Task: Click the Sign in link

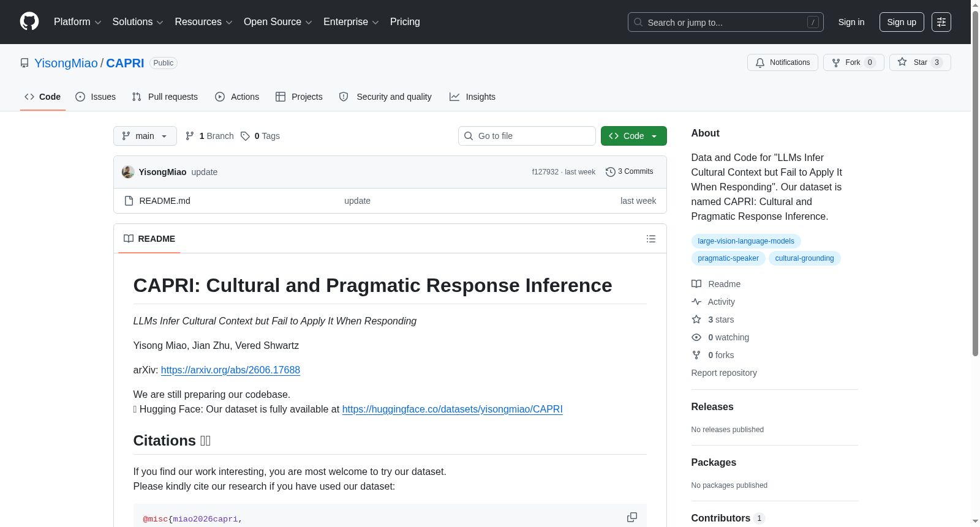Action: (851, 22)
